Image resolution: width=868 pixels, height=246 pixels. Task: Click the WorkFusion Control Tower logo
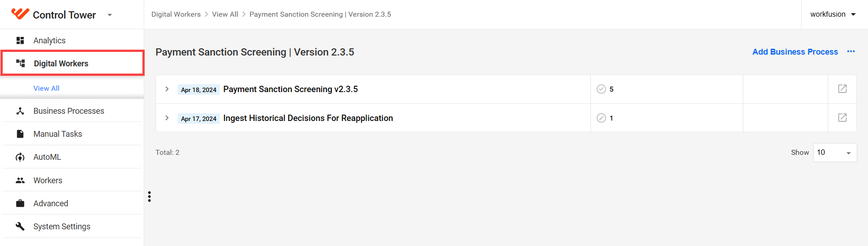point(20,14)
